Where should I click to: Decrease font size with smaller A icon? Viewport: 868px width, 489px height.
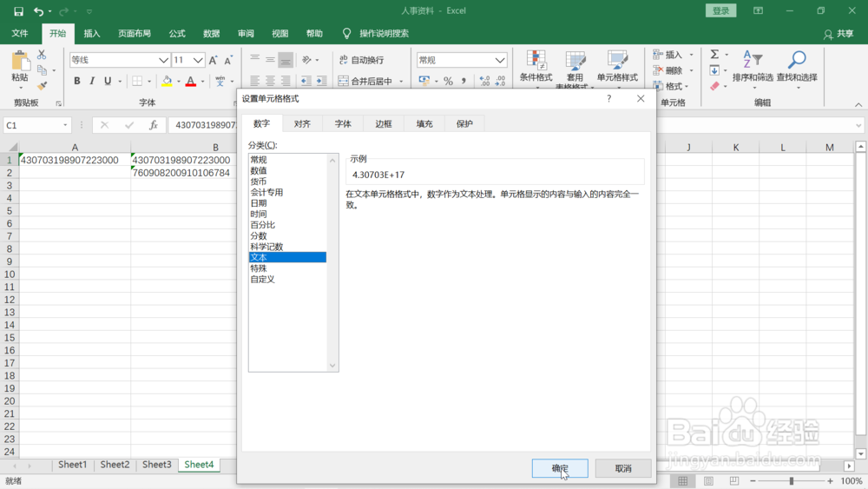point(228,60)
